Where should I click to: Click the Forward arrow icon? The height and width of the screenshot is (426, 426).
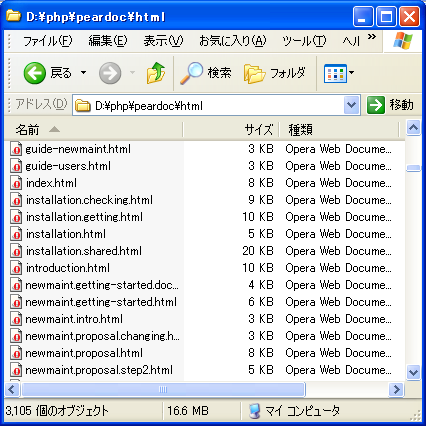[110, 73]
